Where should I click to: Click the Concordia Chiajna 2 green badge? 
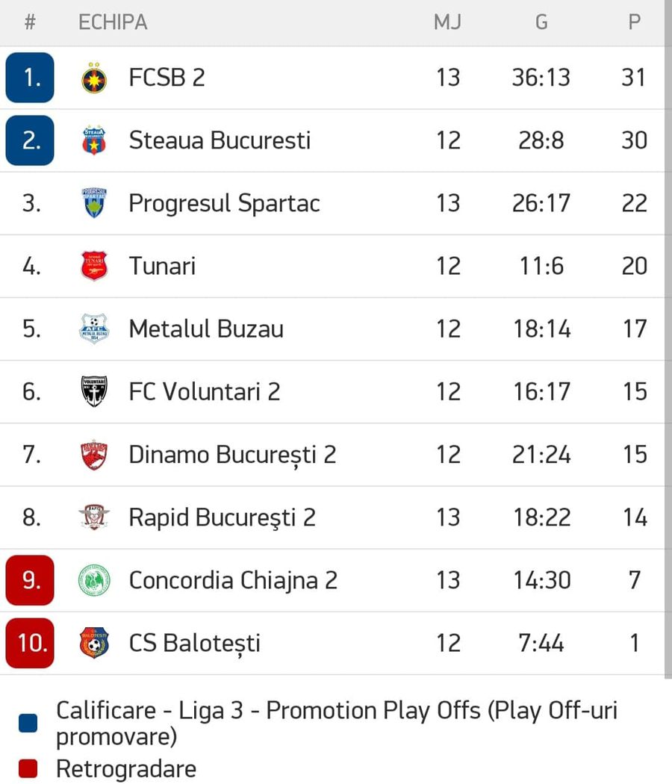(94, 580)
